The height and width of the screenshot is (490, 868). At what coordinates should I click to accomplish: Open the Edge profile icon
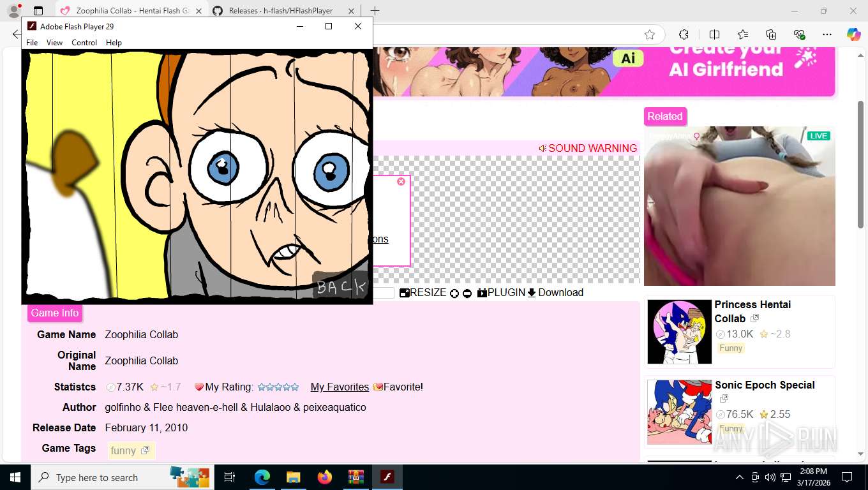(x=13, y=11)
